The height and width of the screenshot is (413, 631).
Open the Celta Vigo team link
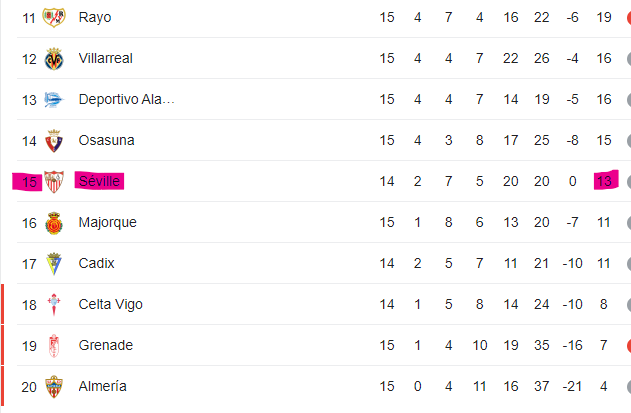[x=110, y=305]
